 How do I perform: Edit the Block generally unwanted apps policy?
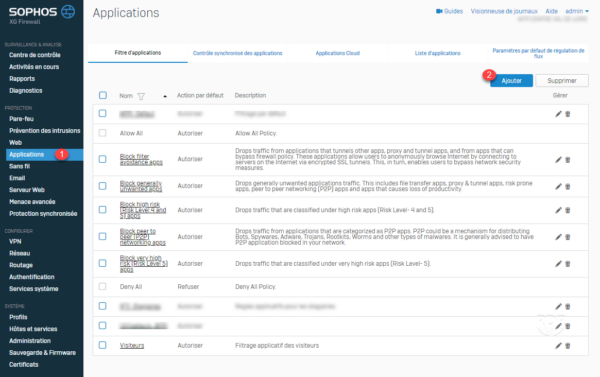(558, 186)
